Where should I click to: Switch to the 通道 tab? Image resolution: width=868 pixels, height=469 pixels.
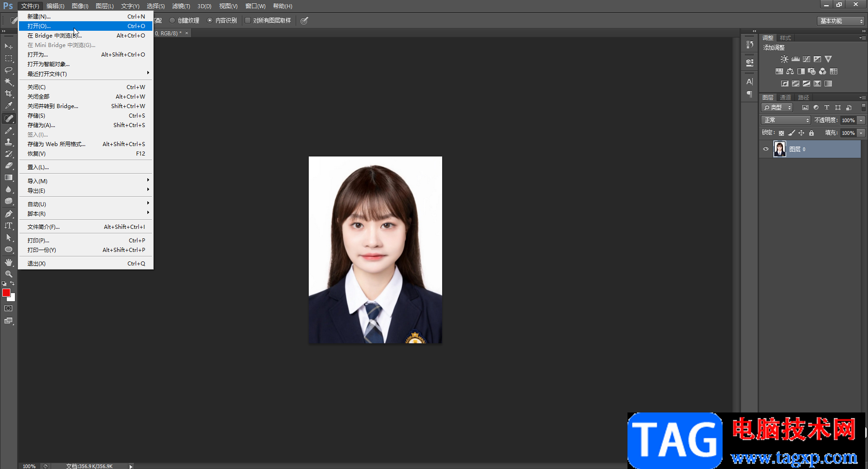pyautogui.click(x=785, y=98)
